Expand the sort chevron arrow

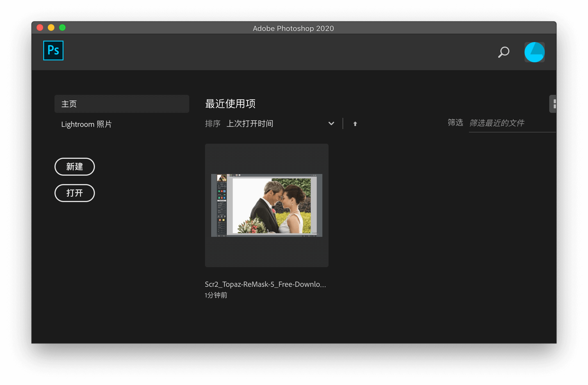tap(331, 123)
